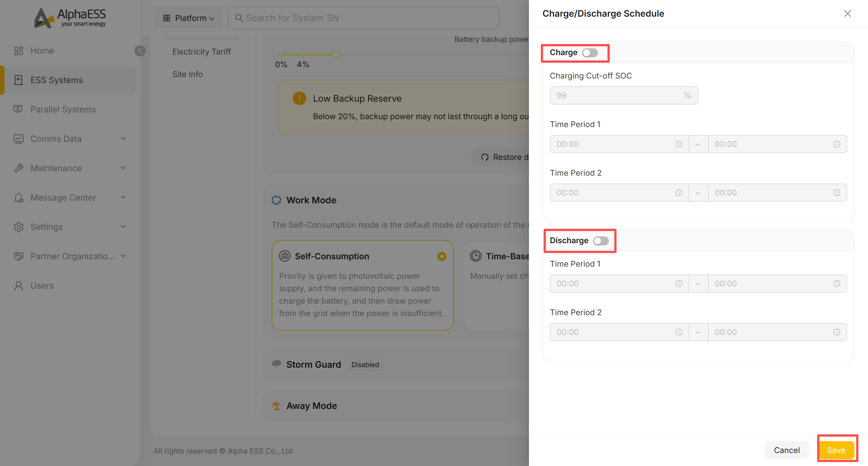Click Charge Time Period 1 start time field
The width and height of the screenshot is (868, 466).
coord(619,144)
